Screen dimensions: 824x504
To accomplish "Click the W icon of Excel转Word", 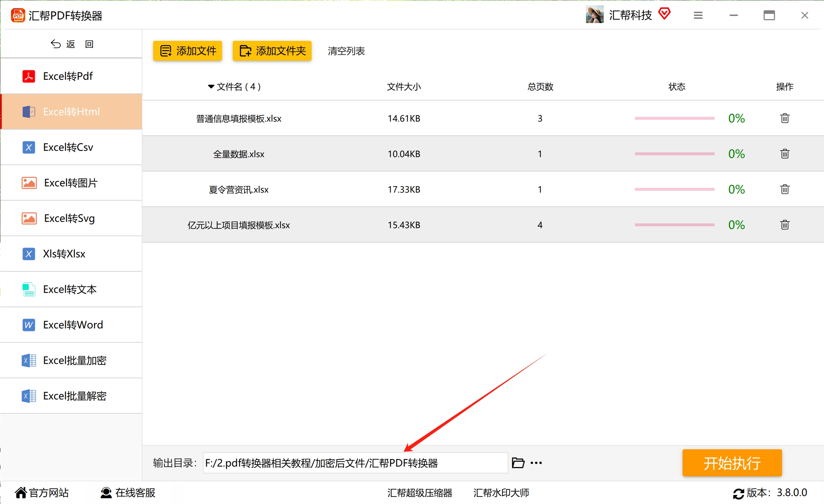I will [29, 325].
